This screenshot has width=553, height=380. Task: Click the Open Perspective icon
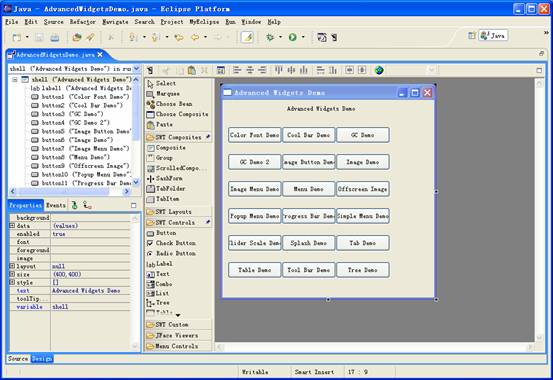[471, 35]
